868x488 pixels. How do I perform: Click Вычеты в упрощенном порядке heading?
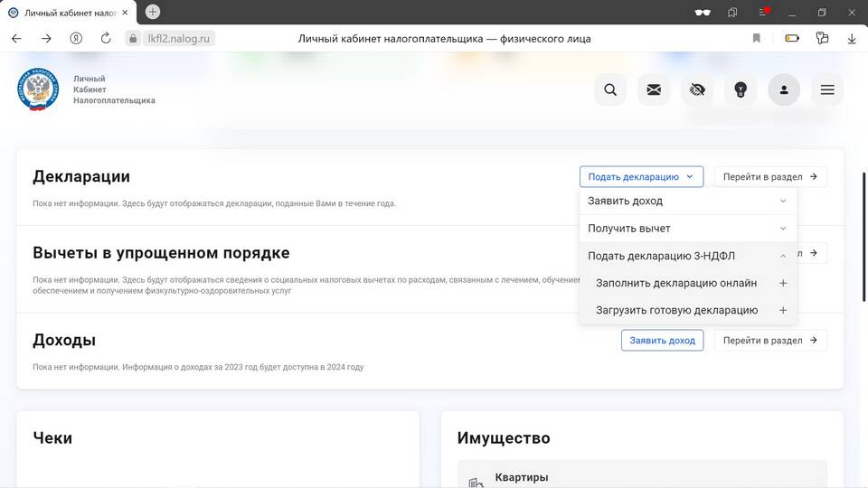point(161,253)
